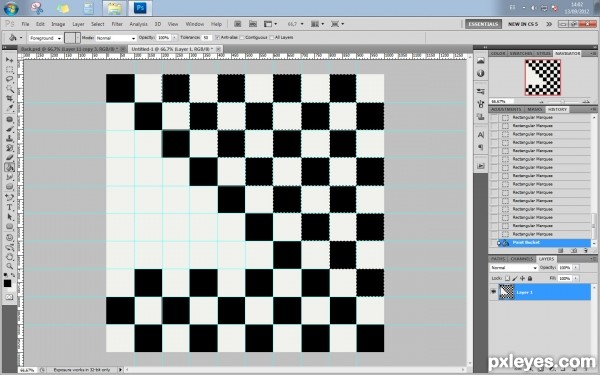Show more workspaces with double-arrow button
The image size is (600, 375).
(x=549, y=24)
